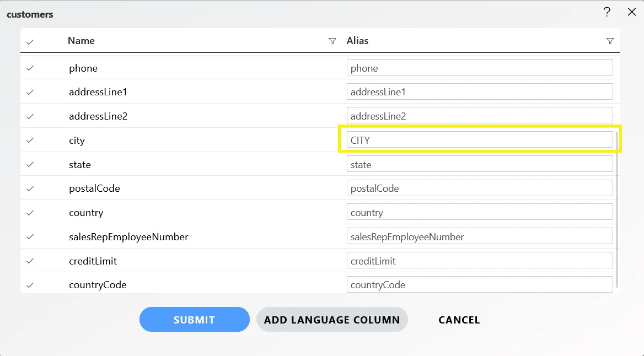Select the postalCode name cell
The height and width of the screenshot is (356, 644).
[94, 188]
